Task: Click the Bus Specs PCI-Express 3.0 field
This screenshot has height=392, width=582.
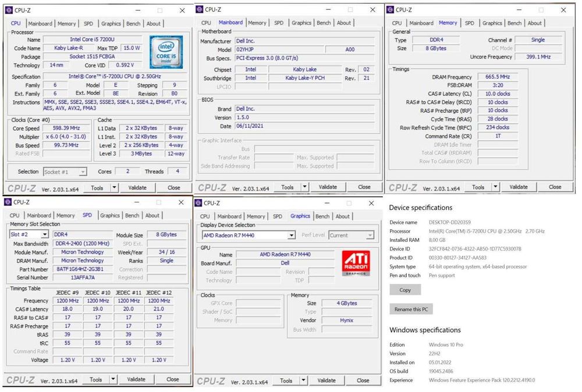Action: 305,58
